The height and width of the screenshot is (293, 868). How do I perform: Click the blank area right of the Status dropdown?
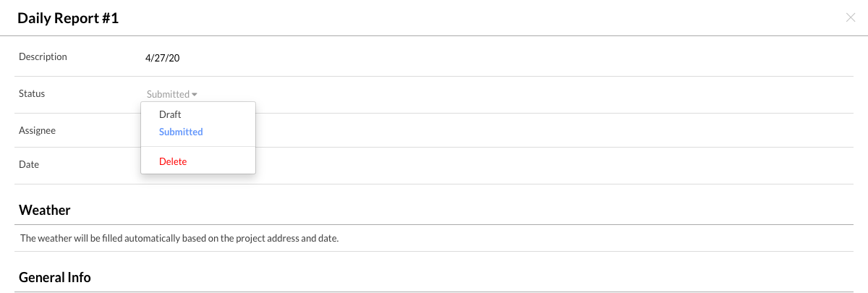(x=506, y=94)
